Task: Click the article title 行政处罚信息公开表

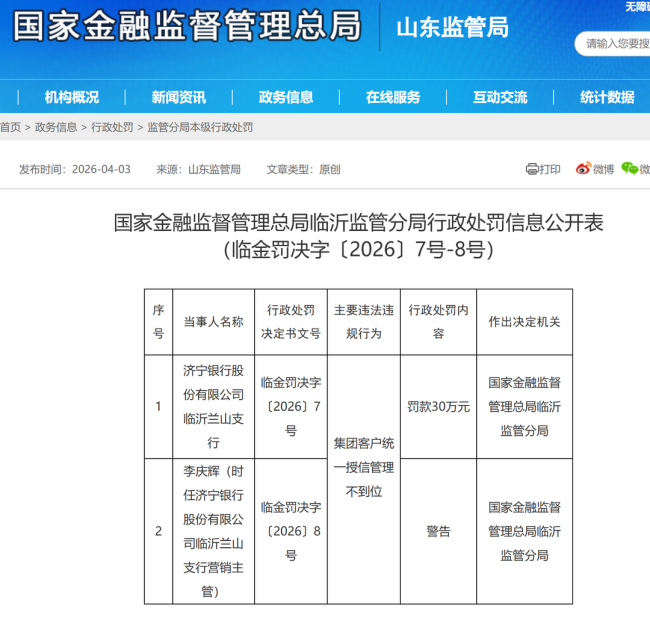Action: (x=359, y=236)
